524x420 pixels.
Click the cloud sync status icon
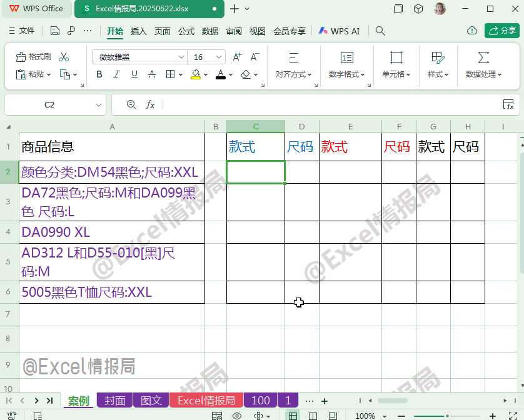[472, 31]
